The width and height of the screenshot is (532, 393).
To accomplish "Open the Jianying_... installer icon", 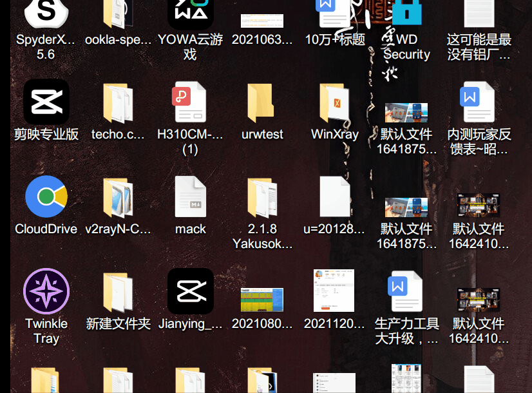I will click(191, 291).
